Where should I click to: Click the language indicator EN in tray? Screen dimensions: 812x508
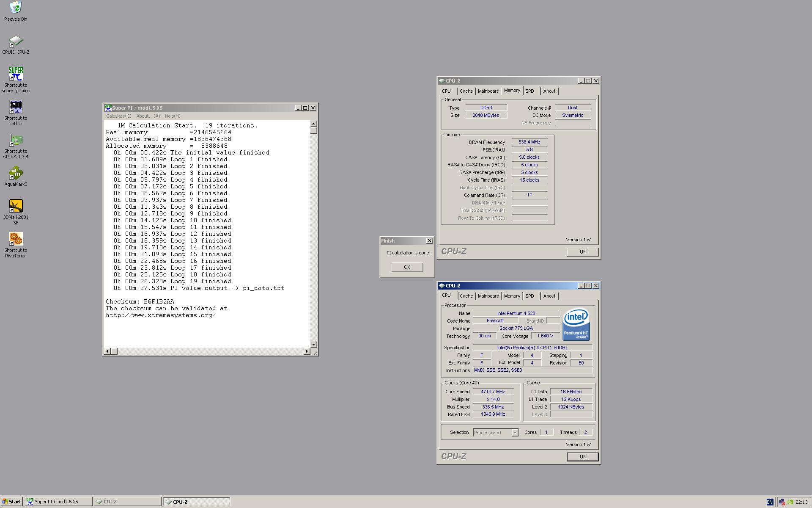coord(769,502)
